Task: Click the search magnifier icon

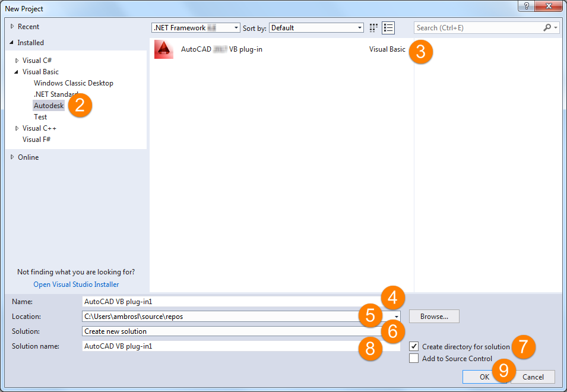Action: click(x=547, y=27)
